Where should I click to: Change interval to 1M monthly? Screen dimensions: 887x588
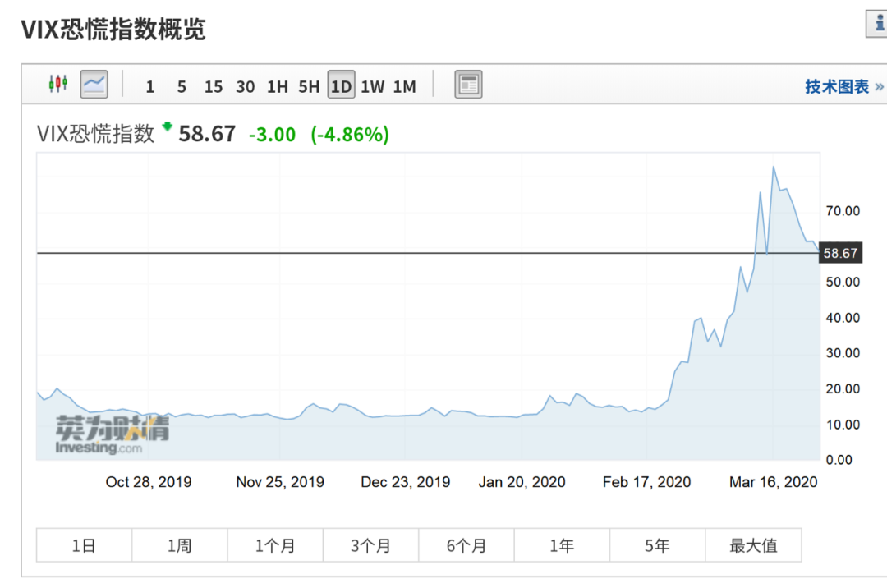[405, 86]
